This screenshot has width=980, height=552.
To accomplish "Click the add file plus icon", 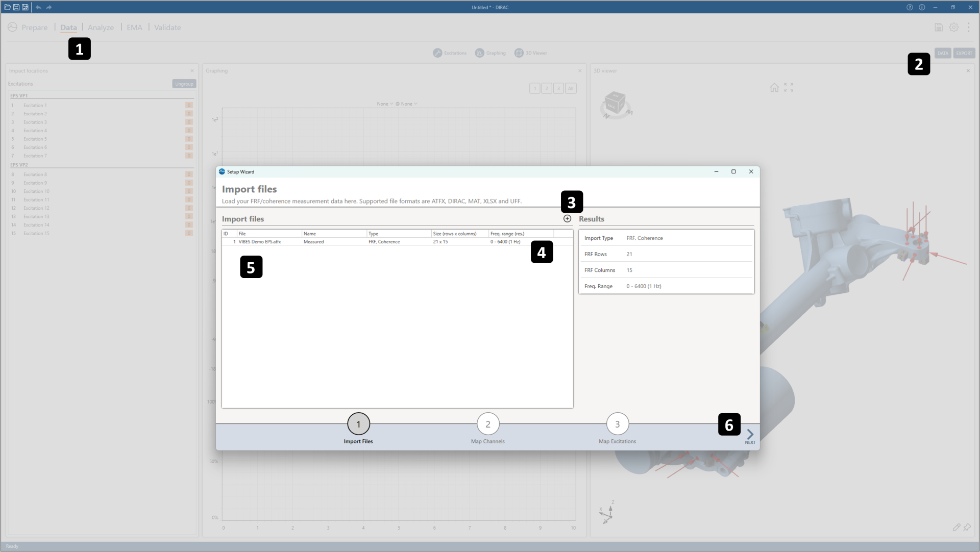I will [x=567, y=218].
